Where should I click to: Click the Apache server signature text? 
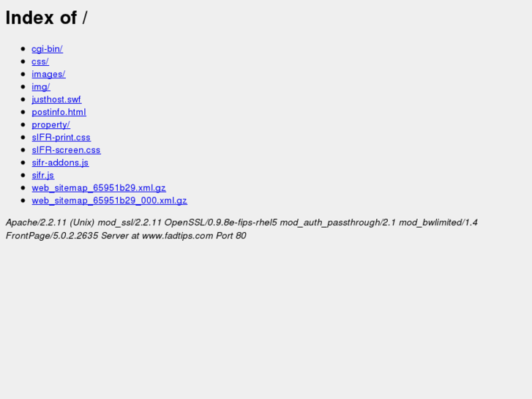[x=241, y=229]
